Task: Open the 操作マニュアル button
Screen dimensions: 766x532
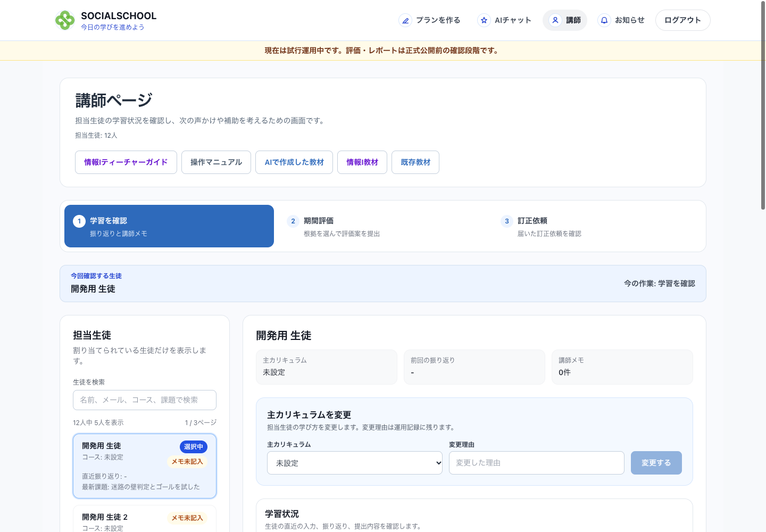Action: point(216,162)
